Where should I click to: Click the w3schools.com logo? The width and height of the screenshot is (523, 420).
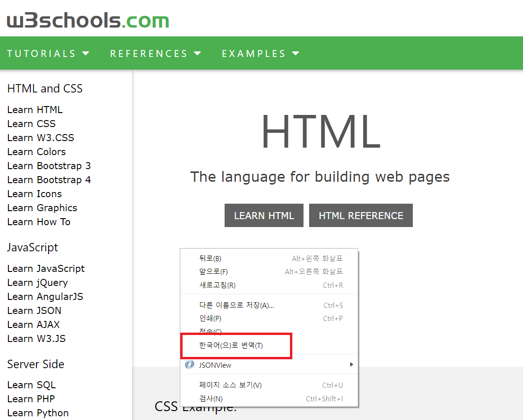coord(88,21)
